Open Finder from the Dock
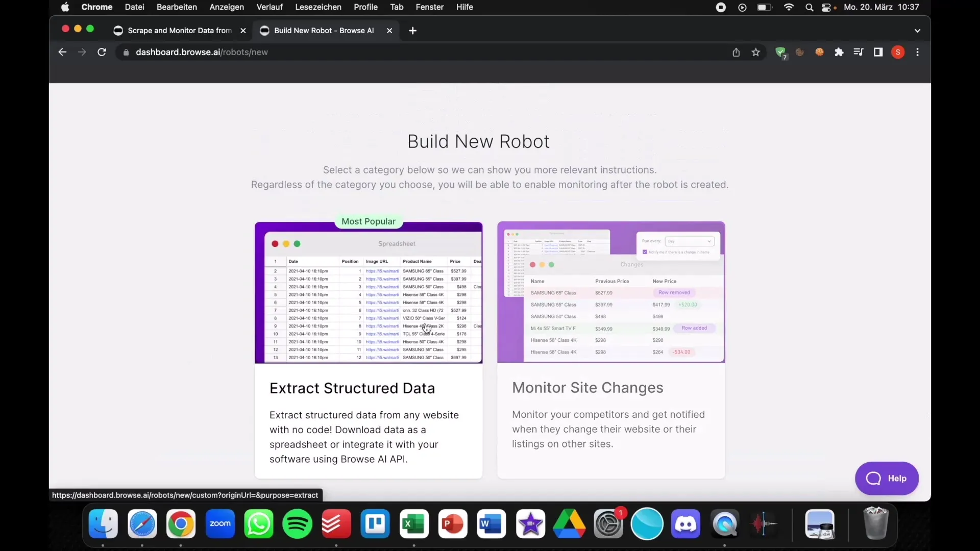The image size is (980, 551). click(x=103, y=524)
